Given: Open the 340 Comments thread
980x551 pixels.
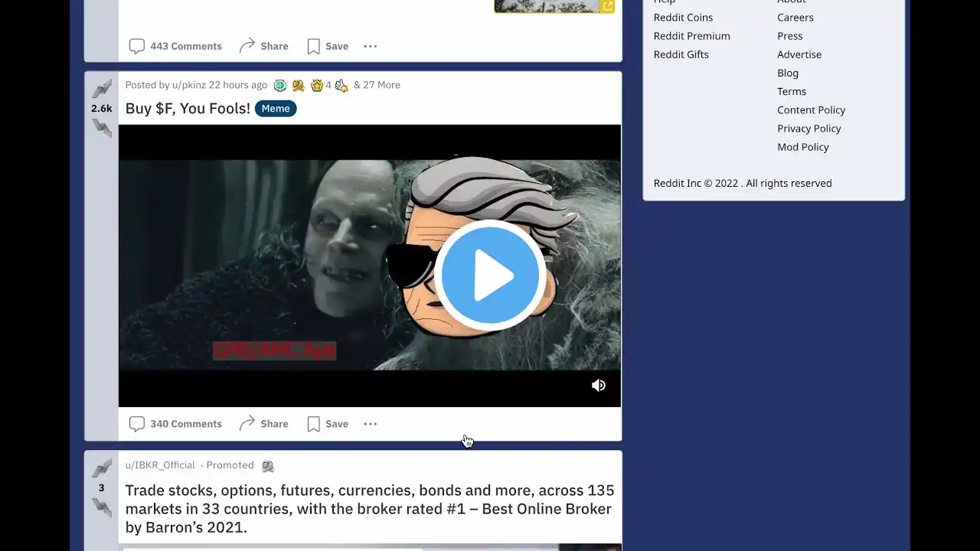Looking at the screenshot, I should coord(175,424).
